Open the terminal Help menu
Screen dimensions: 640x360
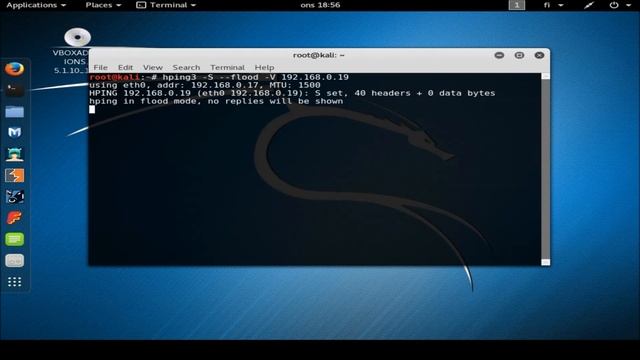264,67
